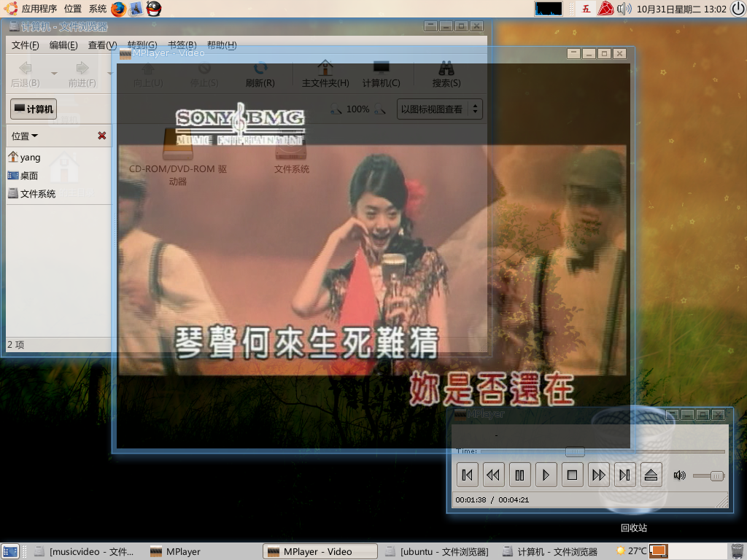Switch to MPlayer - Video taskbar entry
This screenshot has width=747, height=560.
click(320, 551)
